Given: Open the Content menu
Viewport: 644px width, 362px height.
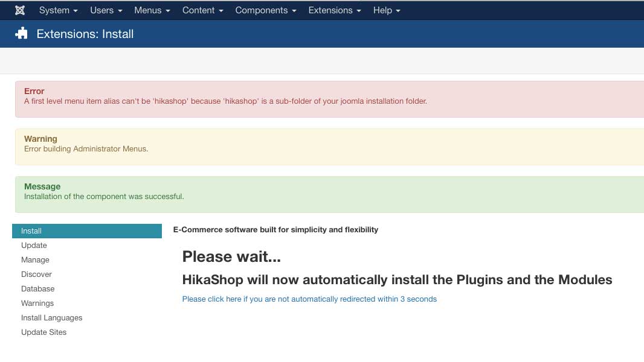Looking at the screenshot, I should [202, 10].
